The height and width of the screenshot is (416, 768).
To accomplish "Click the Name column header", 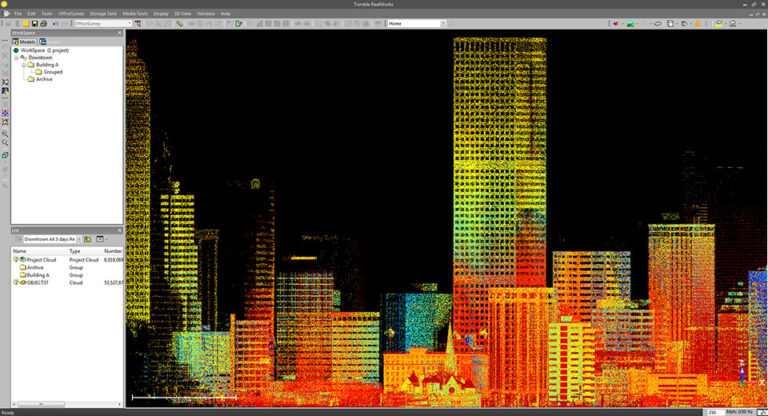I will [x=20, y=251].
